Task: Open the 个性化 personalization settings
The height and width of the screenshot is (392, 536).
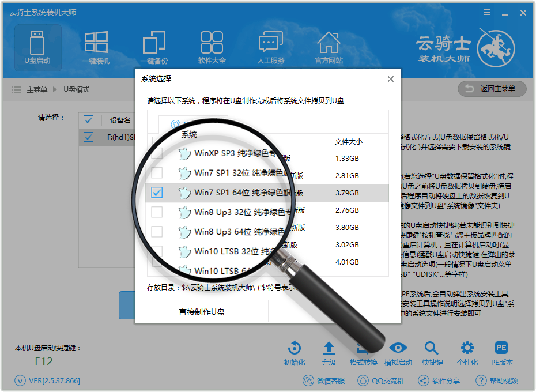Action: pyautogui.click(x=467, y=354)
